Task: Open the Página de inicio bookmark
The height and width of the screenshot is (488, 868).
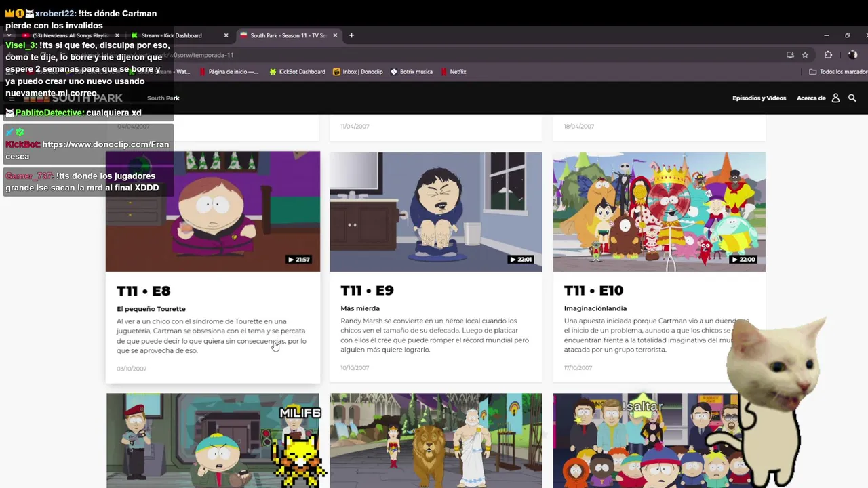Action: 228,72
